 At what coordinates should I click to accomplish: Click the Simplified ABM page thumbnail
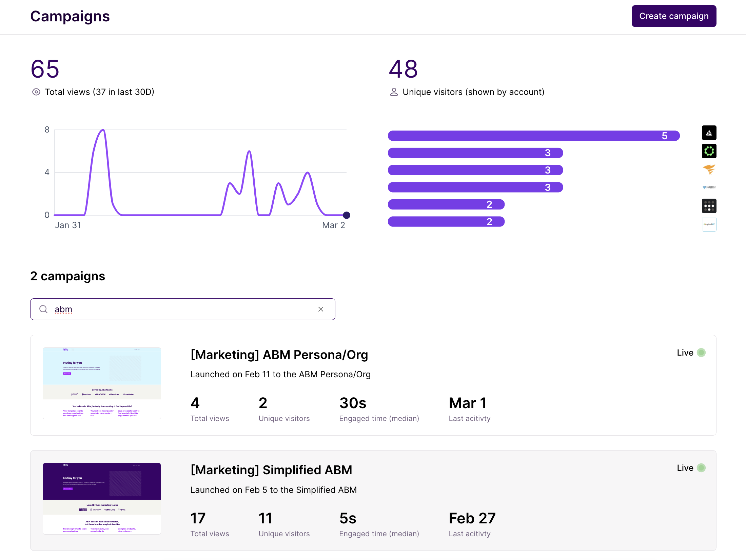(x=102, y=499)
